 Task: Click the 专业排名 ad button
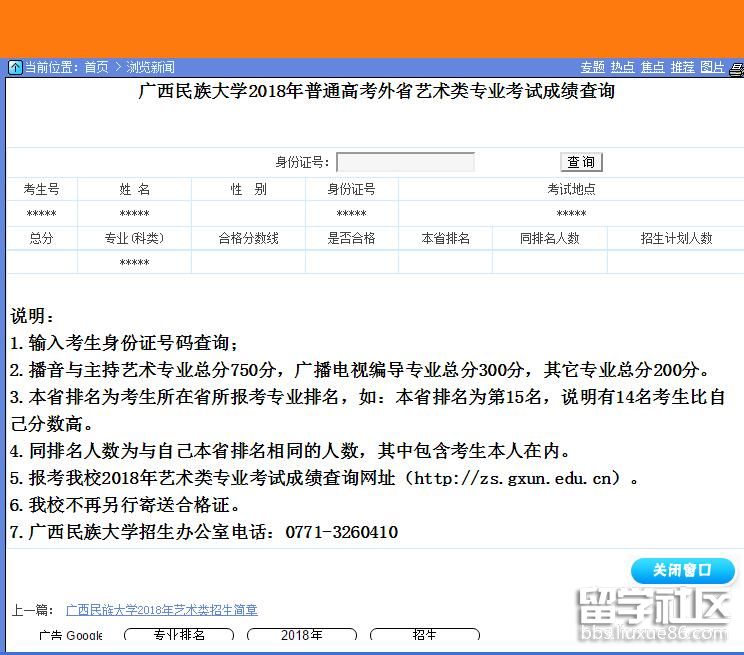click(x=179, y=635)
